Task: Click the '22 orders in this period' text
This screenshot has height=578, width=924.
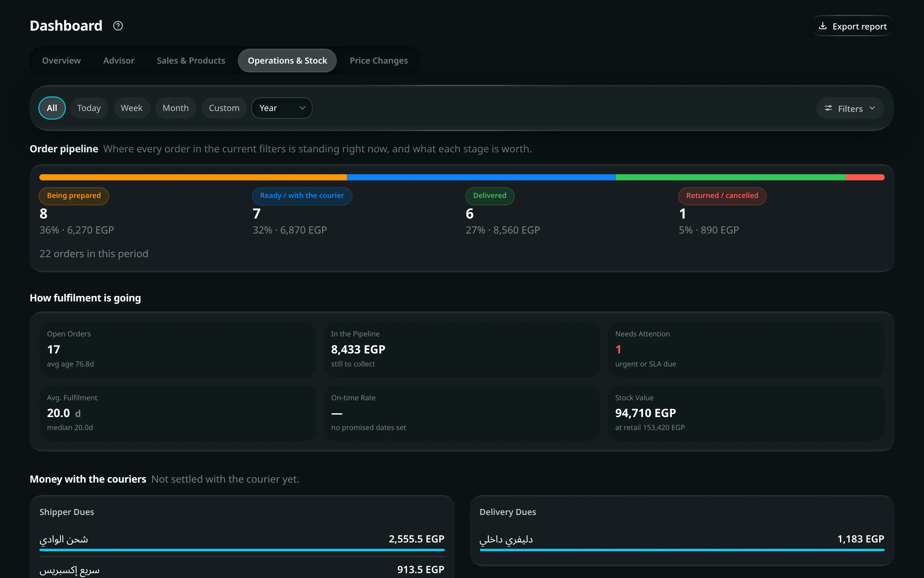Action: (x=94, y=254)
